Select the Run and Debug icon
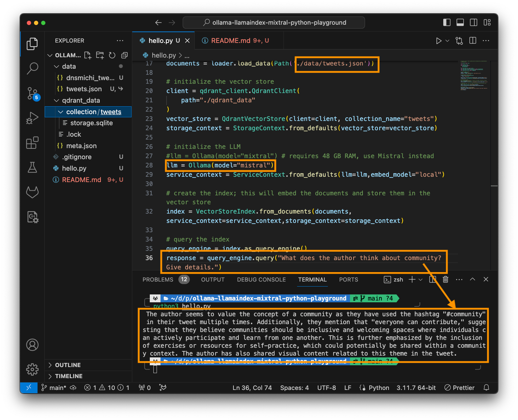 [x=32, y=118]
